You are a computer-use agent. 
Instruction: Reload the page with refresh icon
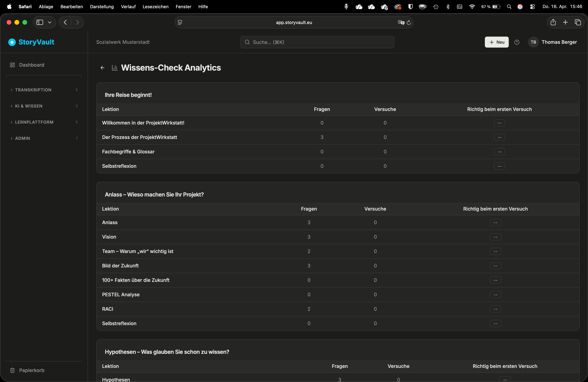(409, 23)
